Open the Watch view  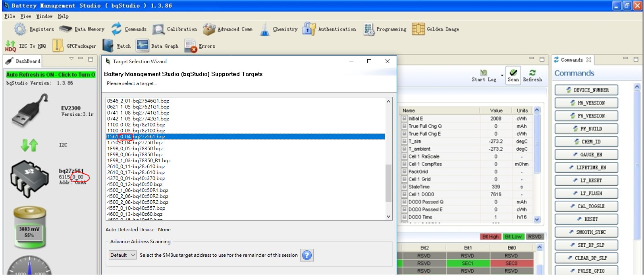116,46
